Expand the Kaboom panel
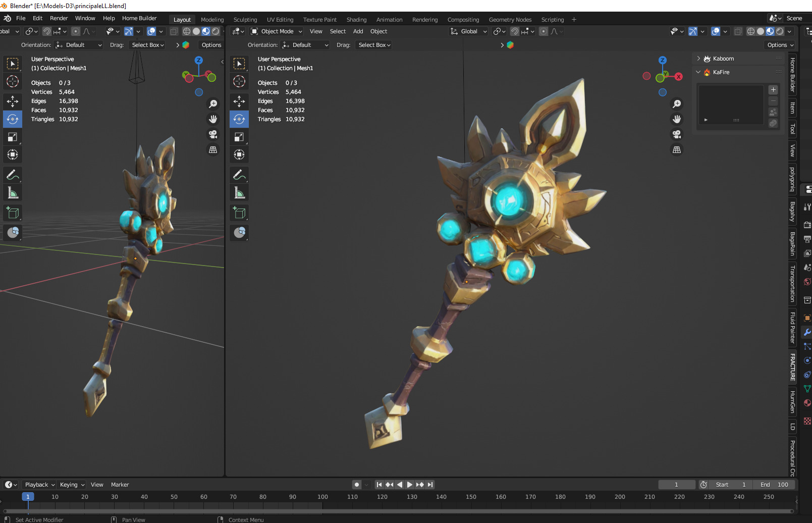812x523 pixels. tap(698, 59)
